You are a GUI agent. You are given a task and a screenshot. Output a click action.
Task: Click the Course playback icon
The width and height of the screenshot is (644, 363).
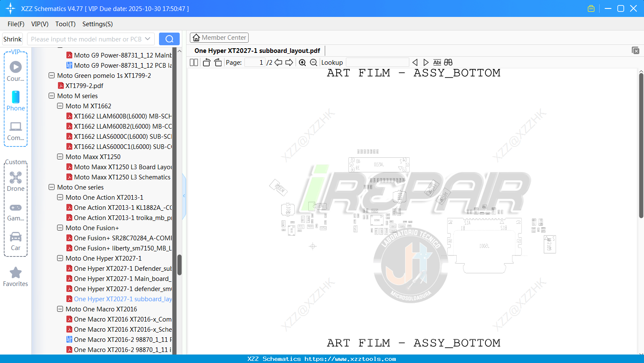[16, 66]
